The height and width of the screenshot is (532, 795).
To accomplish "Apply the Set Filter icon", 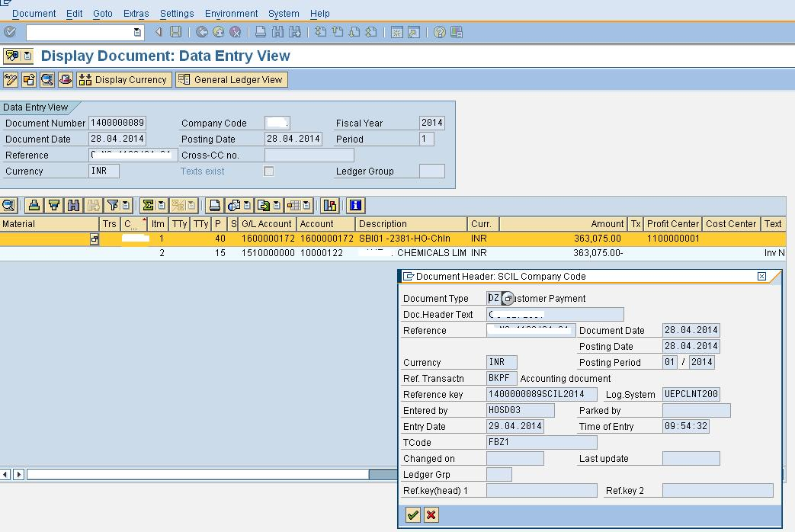I will (x=113, y=205).
